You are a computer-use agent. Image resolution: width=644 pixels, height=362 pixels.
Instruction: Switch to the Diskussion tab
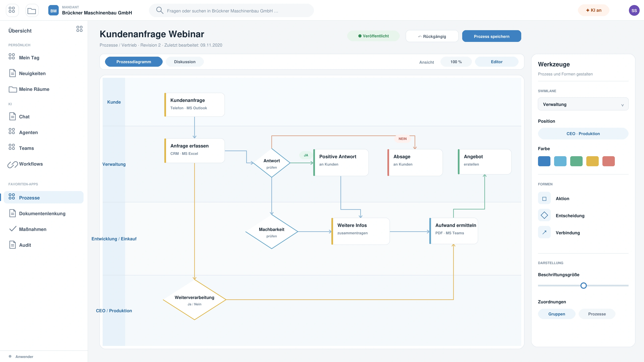(x=185, y=62)
